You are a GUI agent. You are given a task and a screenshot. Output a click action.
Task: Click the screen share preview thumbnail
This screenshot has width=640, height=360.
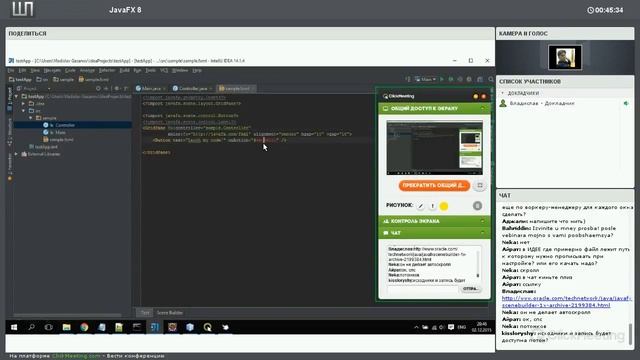pos(434,147)
